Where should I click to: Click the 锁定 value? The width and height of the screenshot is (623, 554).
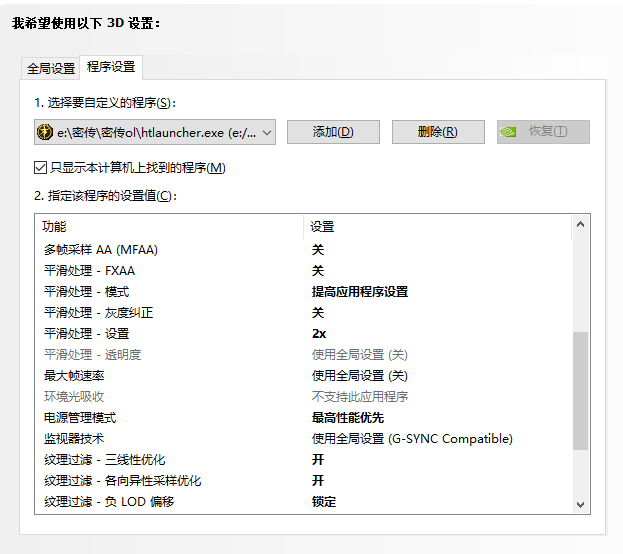[324, 502]
